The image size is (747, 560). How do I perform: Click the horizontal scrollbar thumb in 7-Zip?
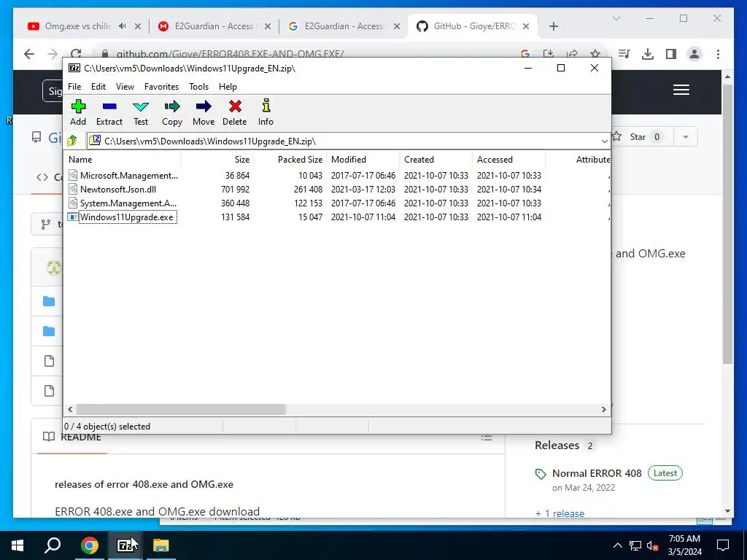click(181, 410)
